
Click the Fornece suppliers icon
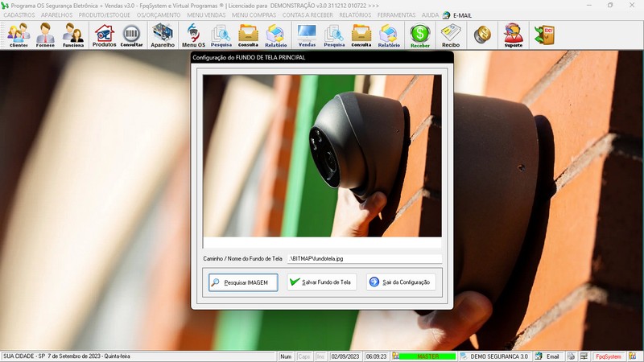coord(46,35)
